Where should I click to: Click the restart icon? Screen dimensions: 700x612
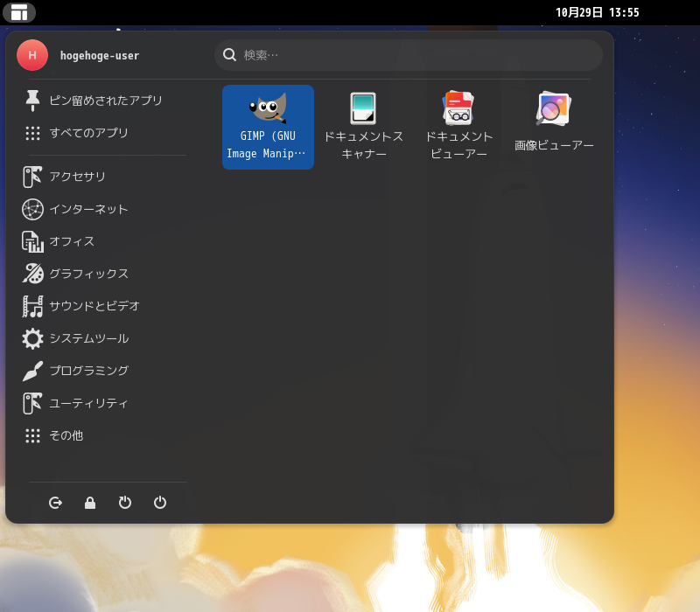(125, 503)
